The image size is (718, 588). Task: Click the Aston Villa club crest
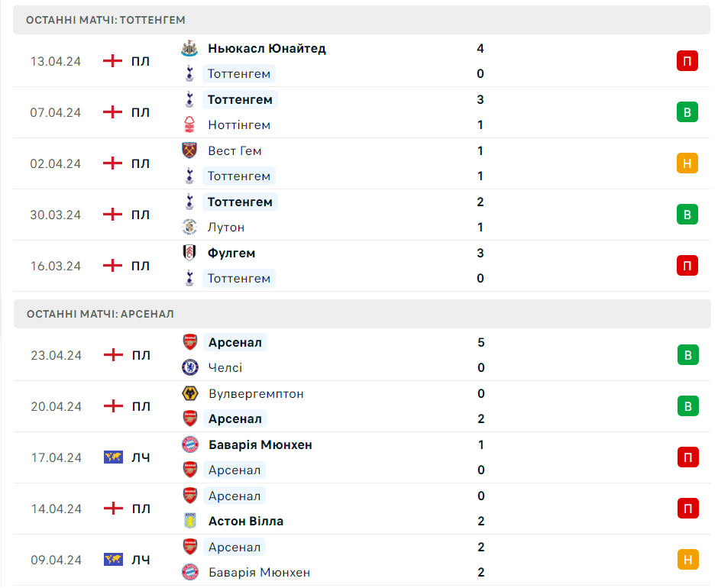[x=189, y=521]
